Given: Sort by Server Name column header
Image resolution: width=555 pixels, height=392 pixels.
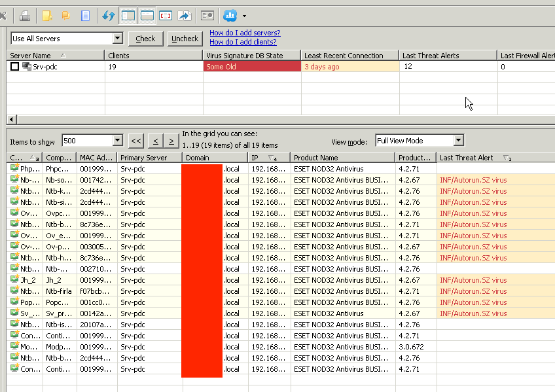Looking at the screenshot, I should [56, 56].
